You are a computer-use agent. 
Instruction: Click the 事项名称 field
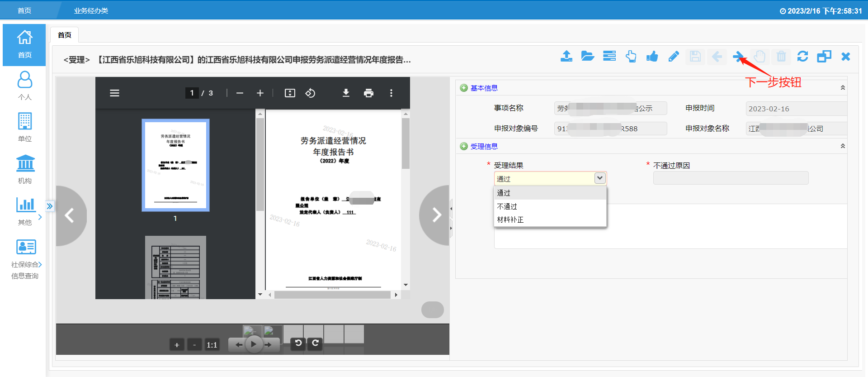[610, 108]
